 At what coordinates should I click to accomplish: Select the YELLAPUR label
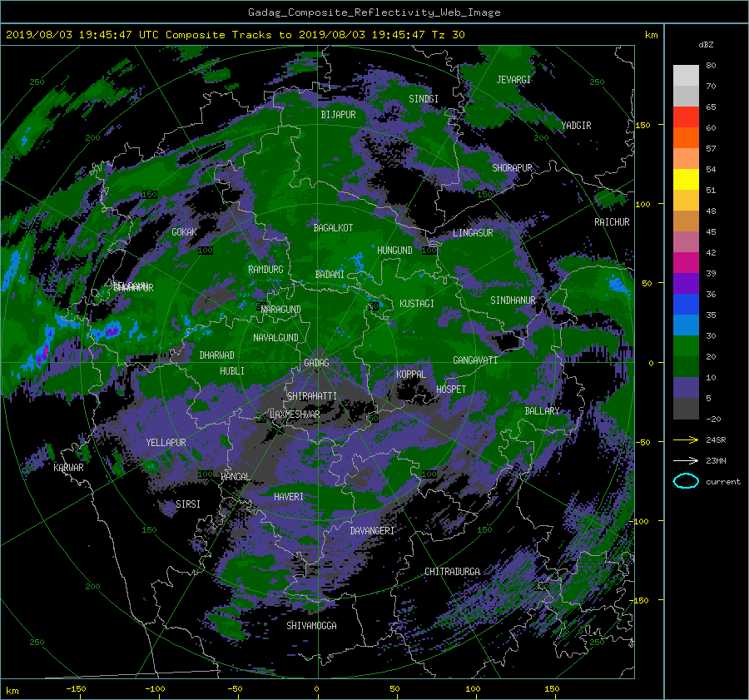[x=166, y=443]
